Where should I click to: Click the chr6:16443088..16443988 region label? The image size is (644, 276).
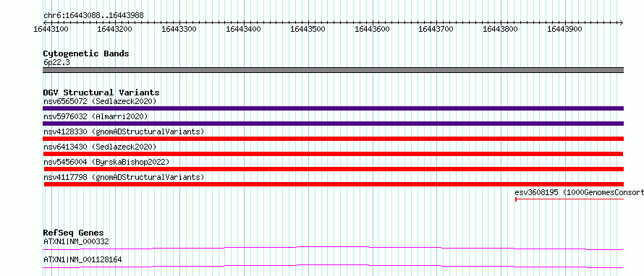[x=93, y=16]
